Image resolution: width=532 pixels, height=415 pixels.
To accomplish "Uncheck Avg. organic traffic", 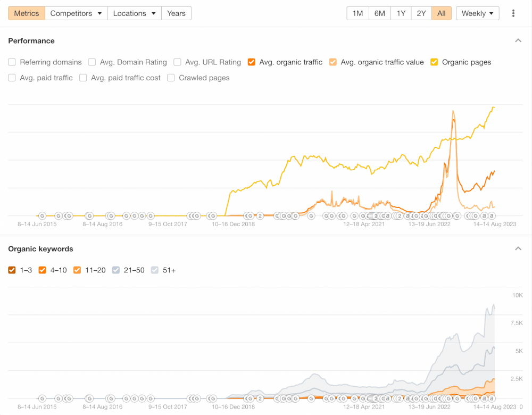I will 252,62.
